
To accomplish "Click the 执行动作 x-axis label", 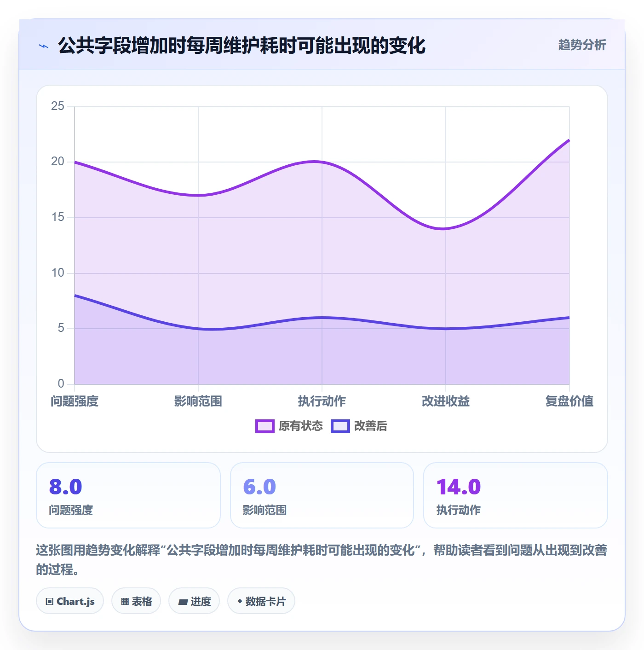I will (322, 401).
